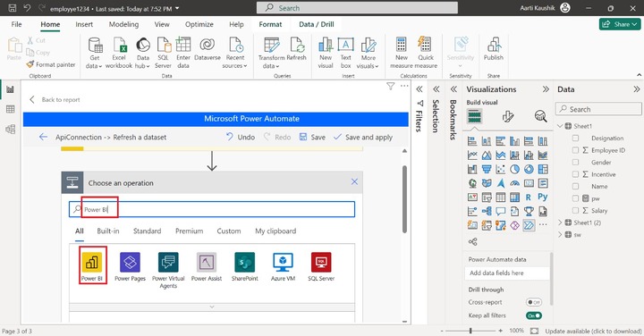Viewport: 644px width, 336px height.
Task: Open the Share dropdown button
Action: pyautogui.click(x=619, y=24)
